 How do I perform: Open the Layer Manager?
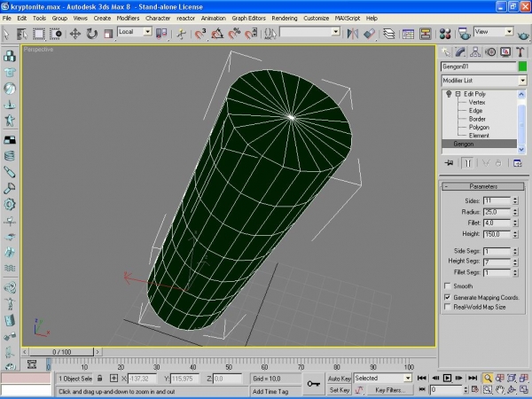point(389,34)
